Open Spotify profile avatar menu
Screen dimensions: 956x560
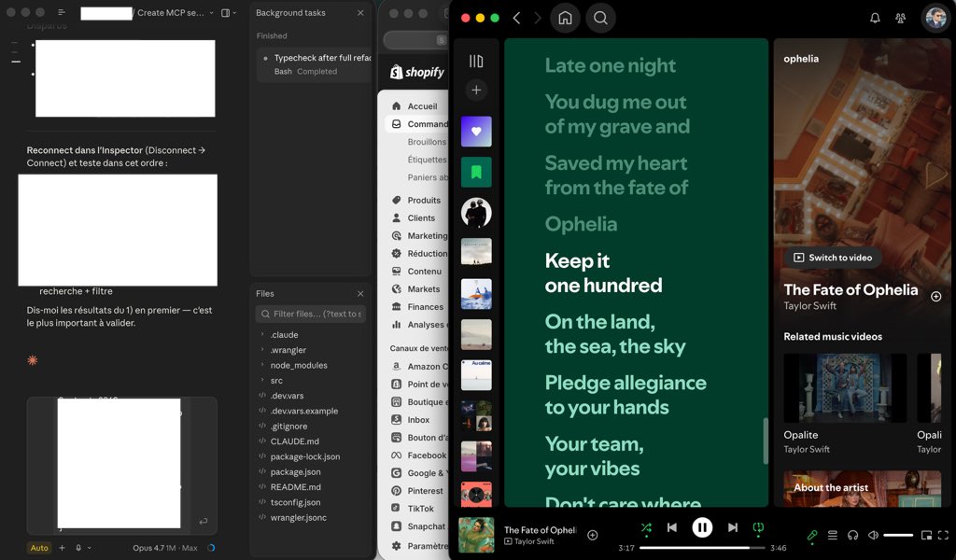(x=935, y=18)
